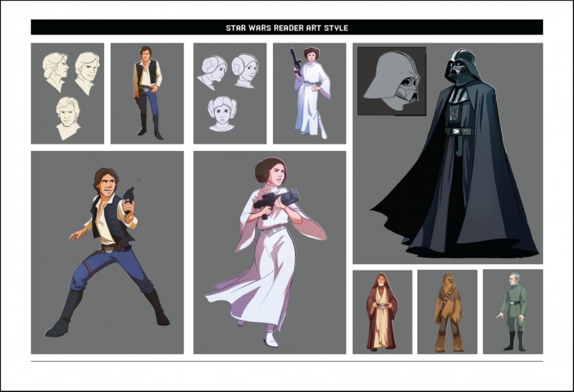
Task: Select Han Solo's left-facing profile head sketch
Action: tap(54, 71)
